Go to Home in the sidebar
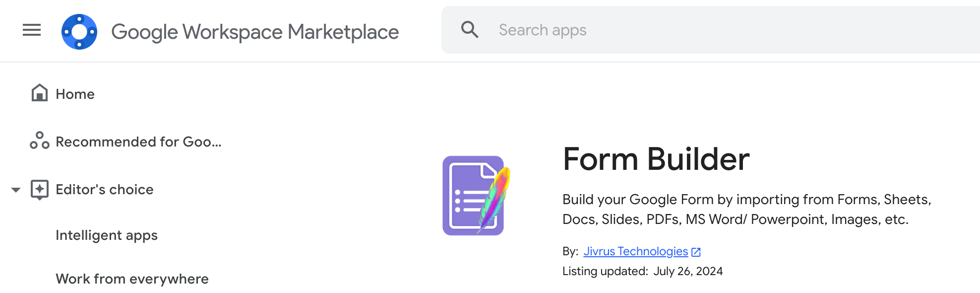The height and width of the screenshot is (293, 980). pos(75,94)
